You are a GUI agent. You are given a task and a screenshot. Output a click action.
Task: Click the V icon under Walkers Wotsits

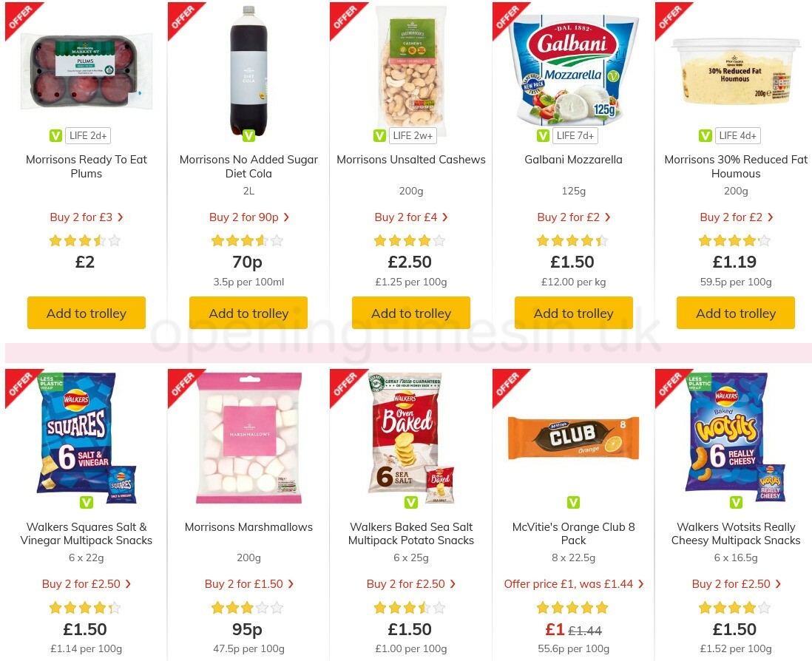[x=736, y=502]
